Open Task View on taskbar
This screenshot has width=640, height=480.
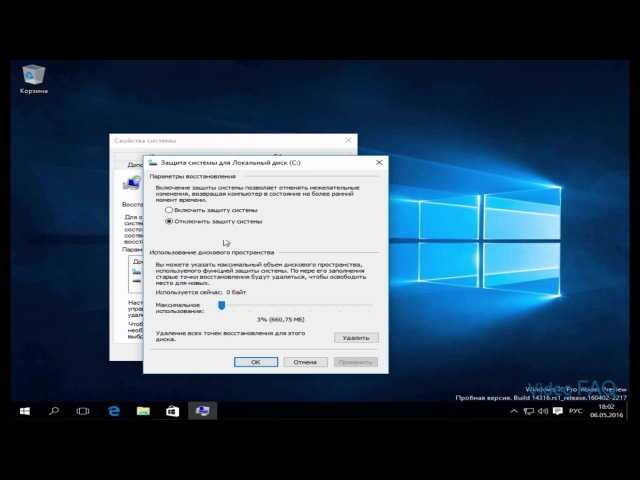[x=83, y=411]
